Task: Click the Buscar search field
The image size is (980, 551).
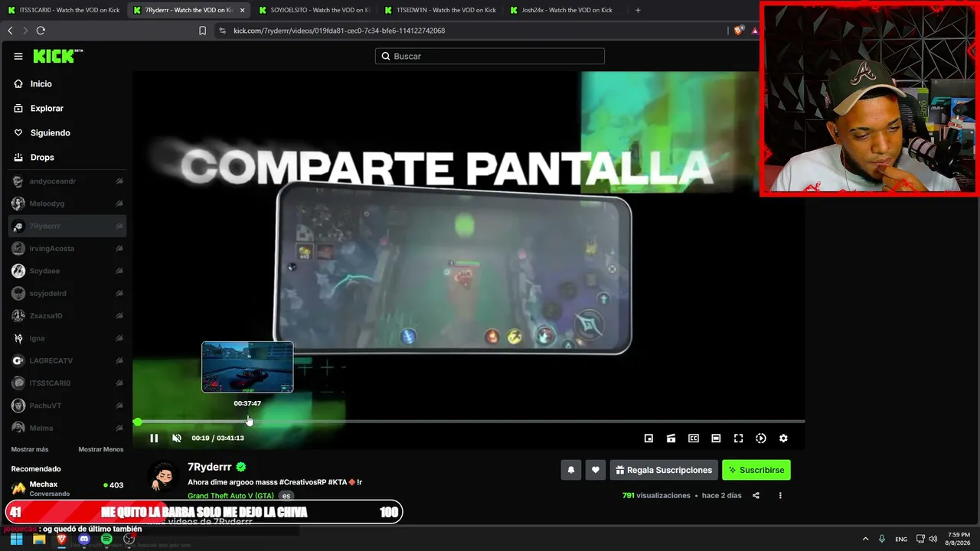Action: (490, 56)
